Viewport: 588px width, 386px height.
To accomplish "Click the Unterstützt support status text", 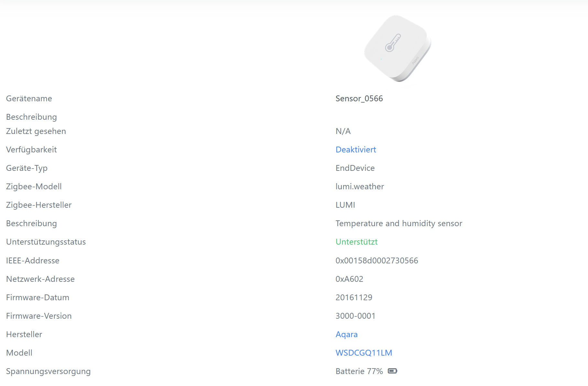I will point(356,242).
